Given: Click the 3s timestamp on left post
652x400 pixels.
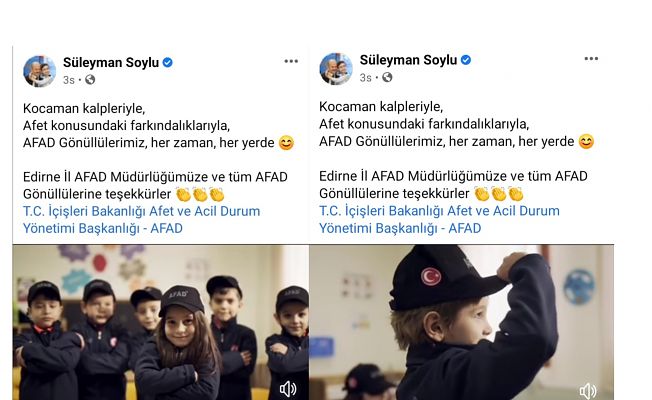Looking at the screenshot, I should pyautogui.click(x=69, y=80).
